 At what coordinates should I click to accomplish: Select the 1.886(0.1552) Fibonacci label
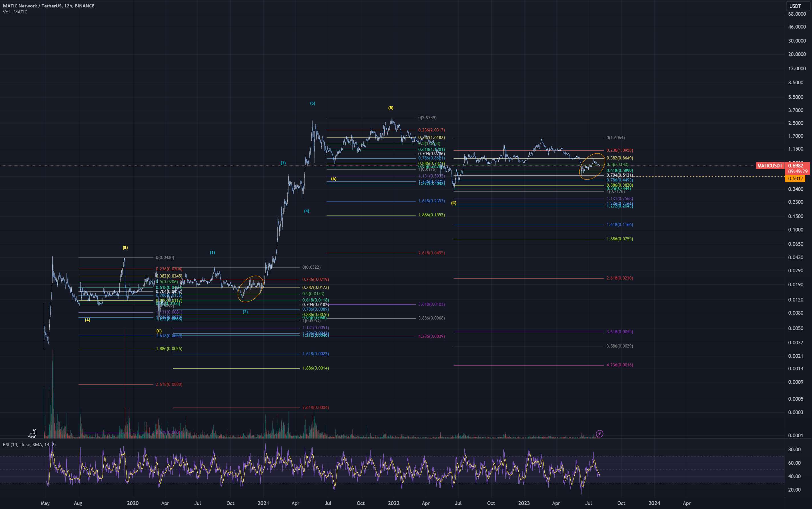point(432,215)
